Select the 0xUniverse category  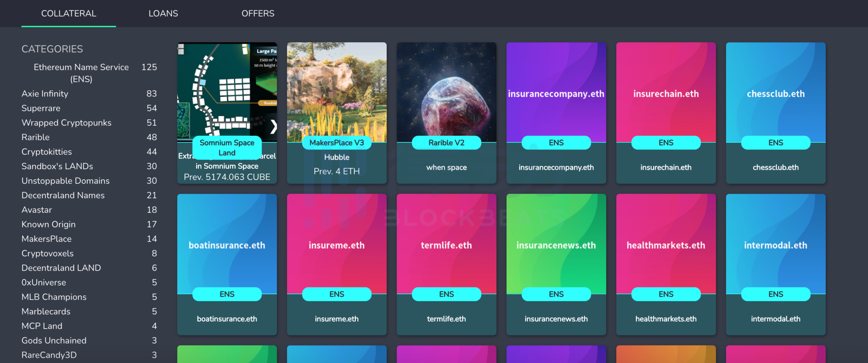pos(89,282)
